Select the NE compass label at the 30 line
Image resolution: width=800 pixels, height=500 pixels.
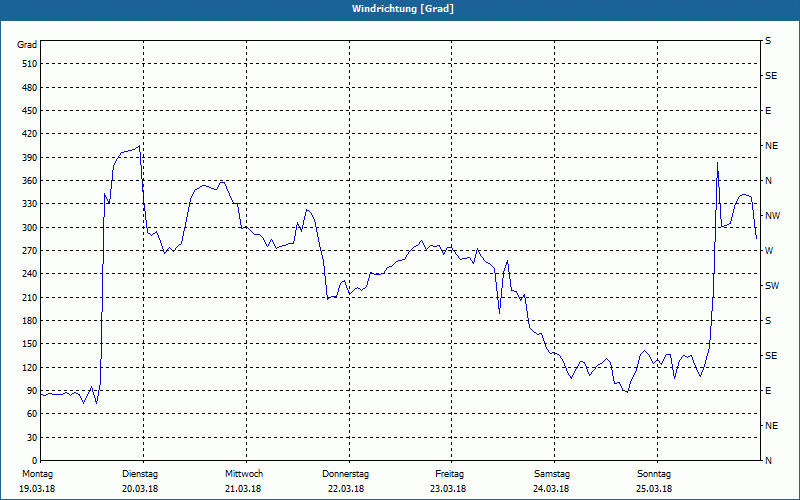pyautogui.click(x=772, y=426)
